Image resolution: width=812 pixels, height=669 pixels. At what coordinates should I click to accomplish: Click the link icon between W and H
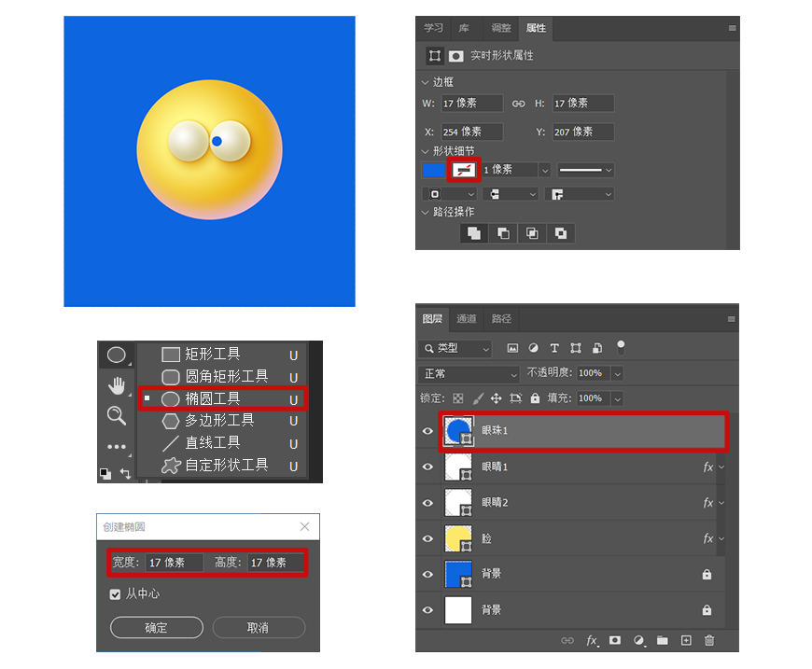click(519, 104)
